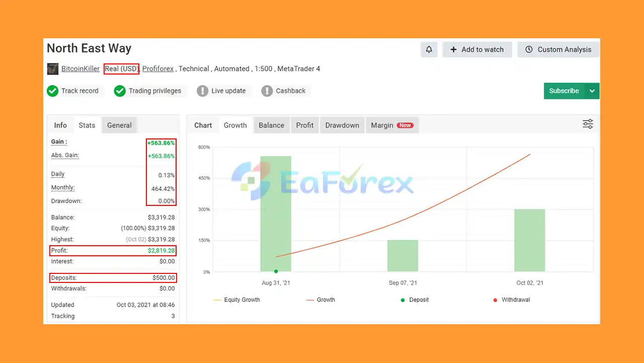
Task: Expand the Subscribe dropdown arrow
Action: (x=592, y=91)
